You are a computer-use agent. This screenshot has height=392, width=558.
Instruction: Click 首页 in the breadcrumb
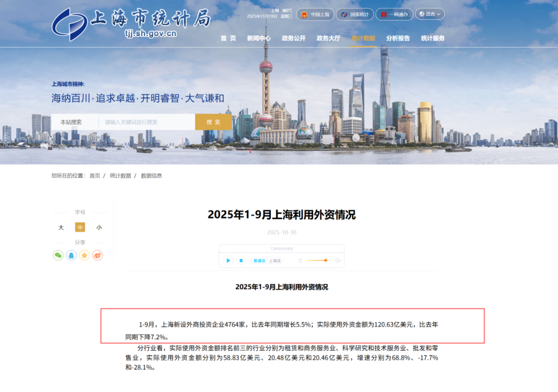tap(95, 176)
